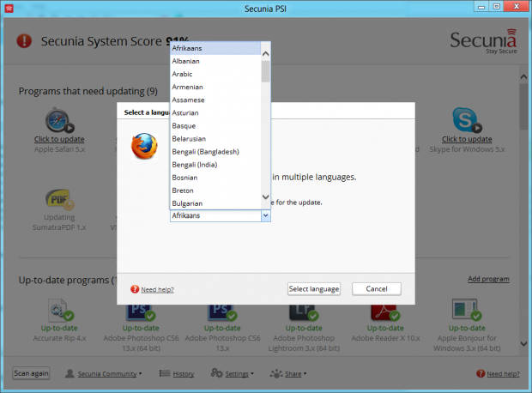This screenshot has width=532, height=393.
Task: Click the SumatraPDF updating icon
Action: pos(59,200)
